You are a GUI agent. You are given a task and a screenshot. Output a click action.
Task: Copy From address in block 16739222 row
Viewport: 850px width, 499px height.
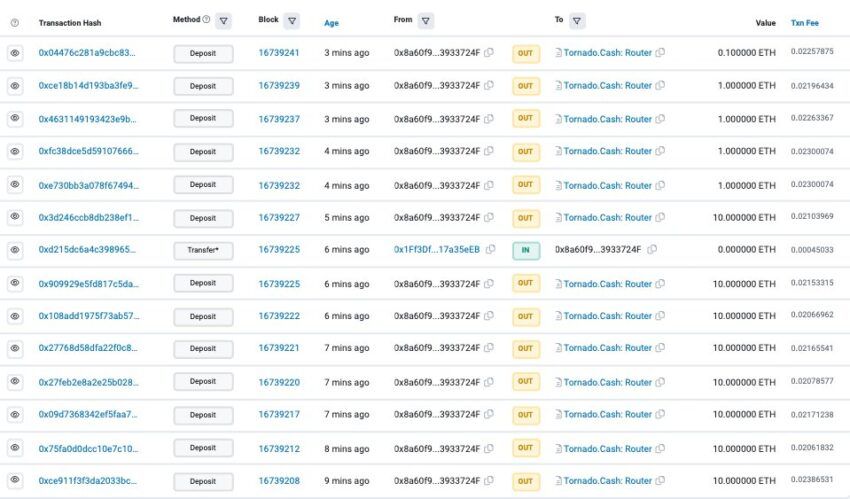pos(489,316)
